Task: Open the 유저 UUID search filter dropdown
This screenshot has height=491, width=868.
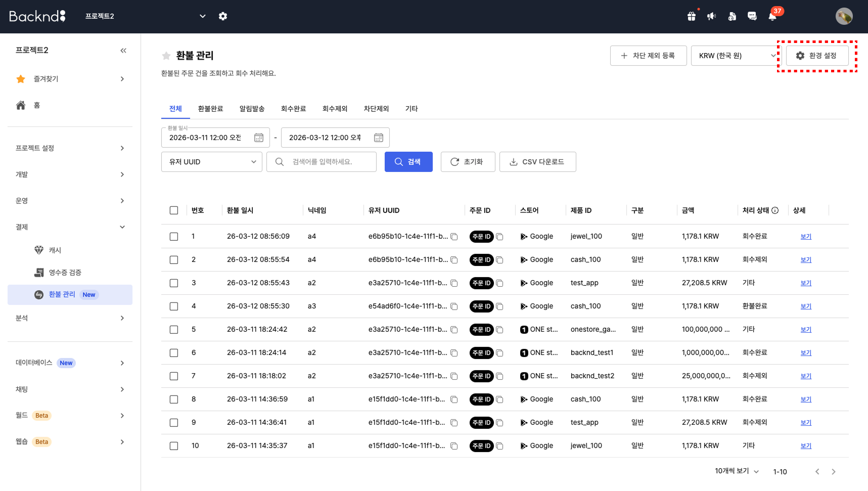Action: [211, 161]
